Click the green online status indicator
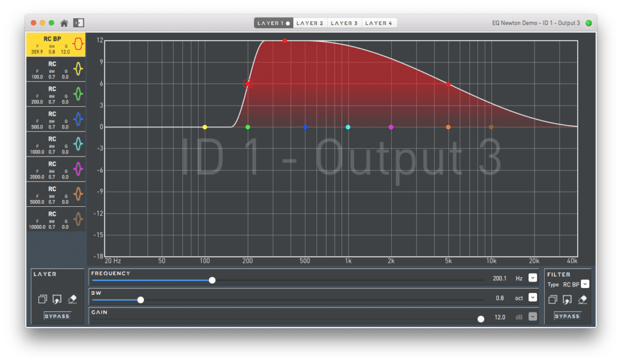 (x=588, y=23)
